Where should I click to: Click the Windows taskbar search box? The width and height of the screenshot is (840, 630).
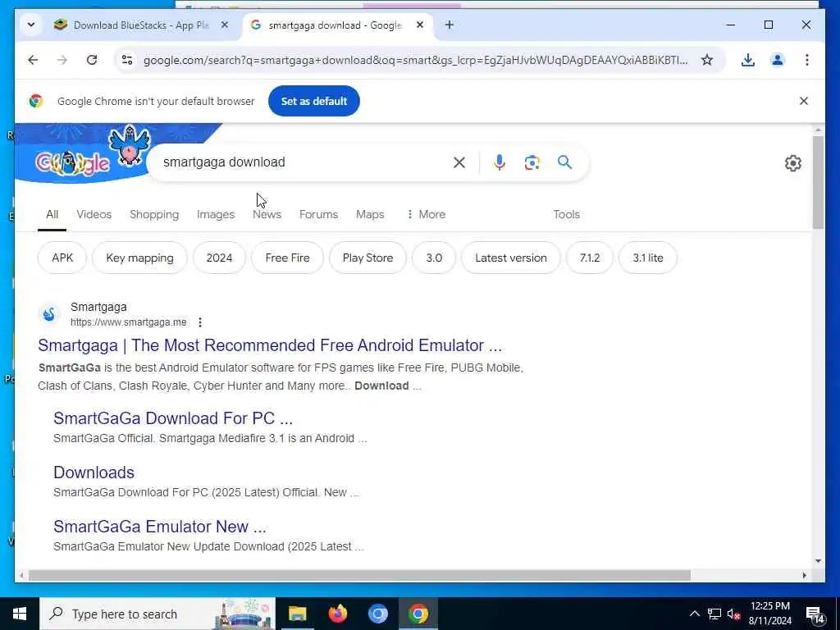(158, 614)
